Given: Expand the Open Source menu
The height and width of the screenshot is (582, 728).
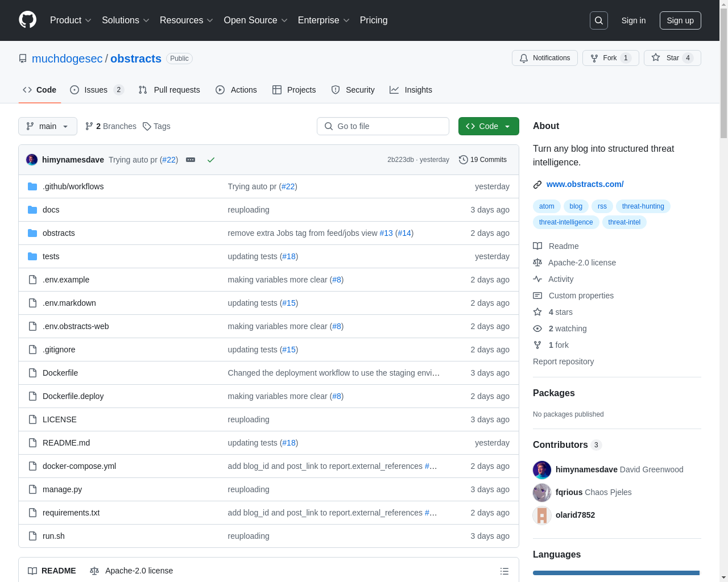Looking at the screenshot, I should [x=255, y=20].
